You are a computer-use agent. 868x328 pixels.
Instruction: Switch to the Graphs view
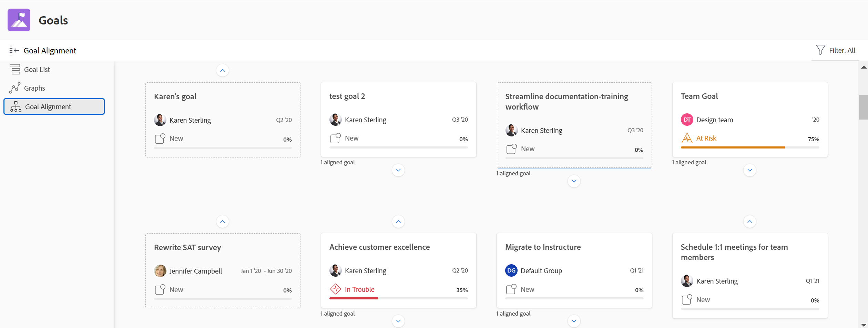click(x=34, y=88)
